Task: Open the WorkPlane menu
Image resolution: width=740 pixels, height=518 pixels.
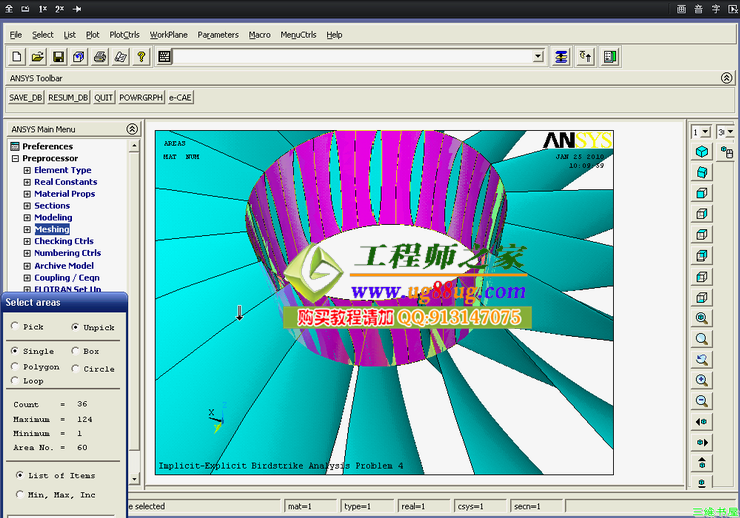Action: click(x=168, y=34)
